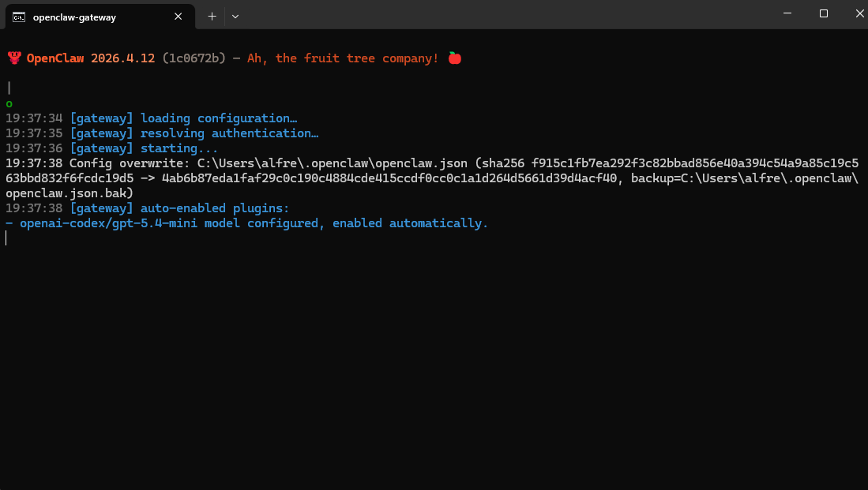Click the "Config overwrite:" label text

(x=130, y=163)
